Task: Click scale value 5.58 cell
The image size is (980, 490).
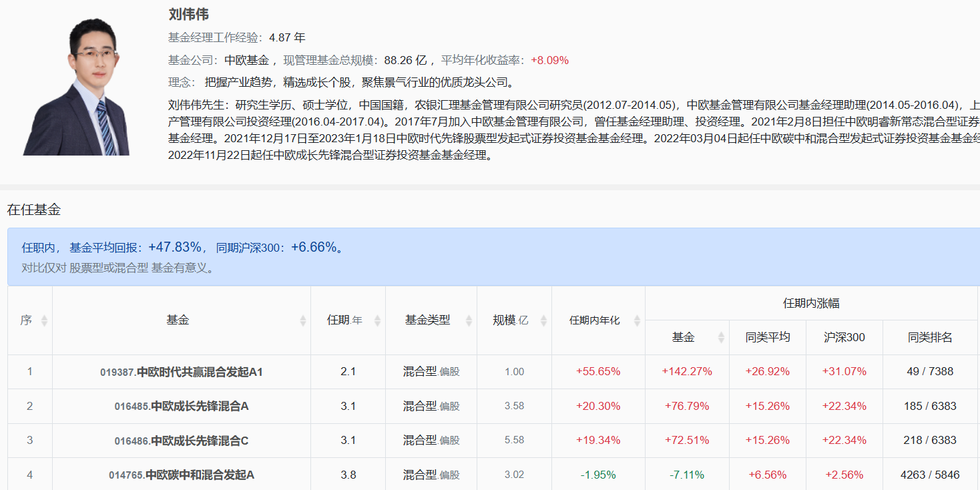Action: [514, 441]
